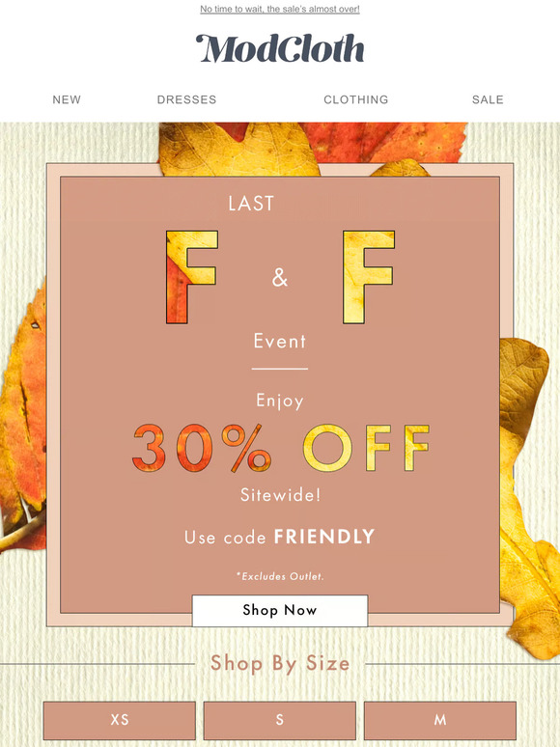This screenshot has height=747, width=560.
Task: Click the Shop By Size heading
Action: point(280,663)
